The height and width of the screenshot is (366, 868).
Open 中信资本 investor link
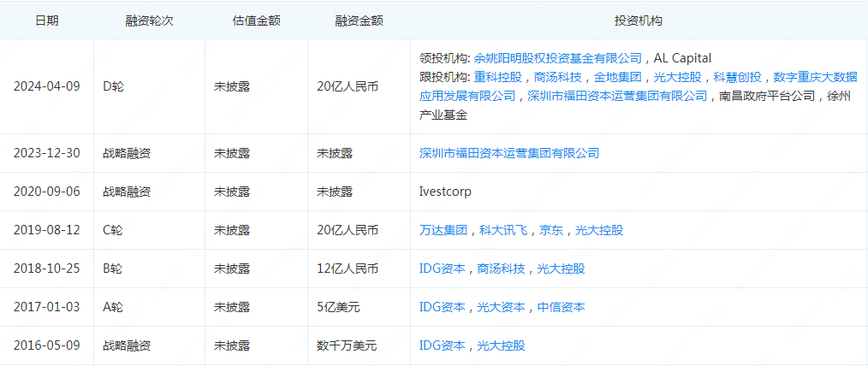(561, 307)
